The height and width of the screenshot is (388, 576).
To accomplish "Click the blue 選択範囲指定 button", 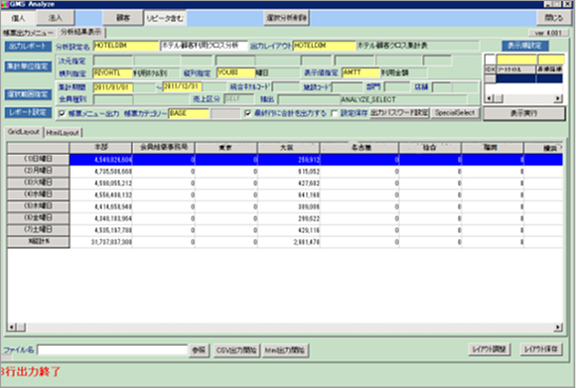I will [x=28, y=94].
